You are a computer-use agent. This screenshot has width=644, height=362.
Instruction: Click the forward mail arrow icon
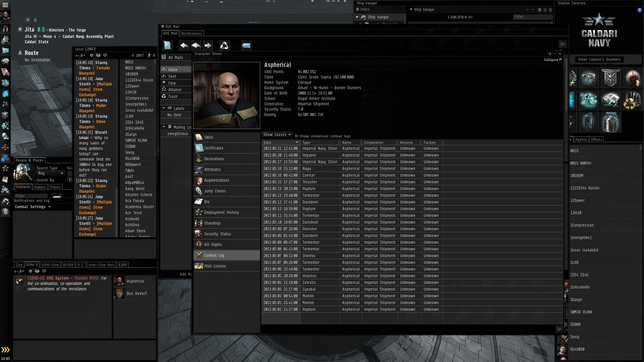[208, 45]
